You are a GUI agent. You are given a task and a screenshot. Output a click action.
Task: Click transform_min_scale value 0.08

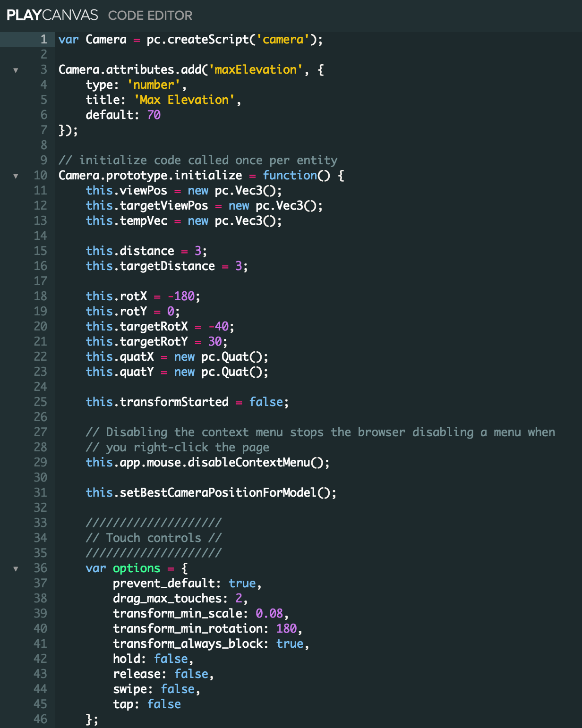pyautogui.click(x=269, y=613)
